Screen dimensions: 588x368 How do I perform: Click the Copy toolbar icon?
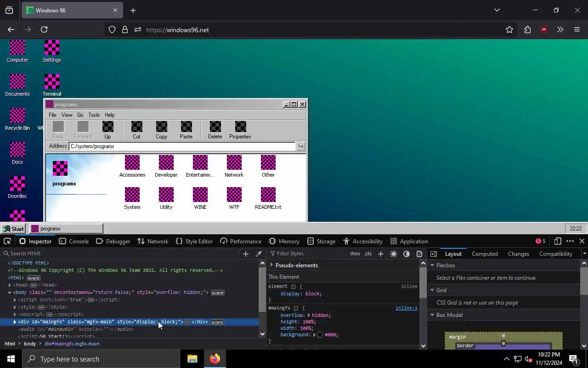coord(161,130)
